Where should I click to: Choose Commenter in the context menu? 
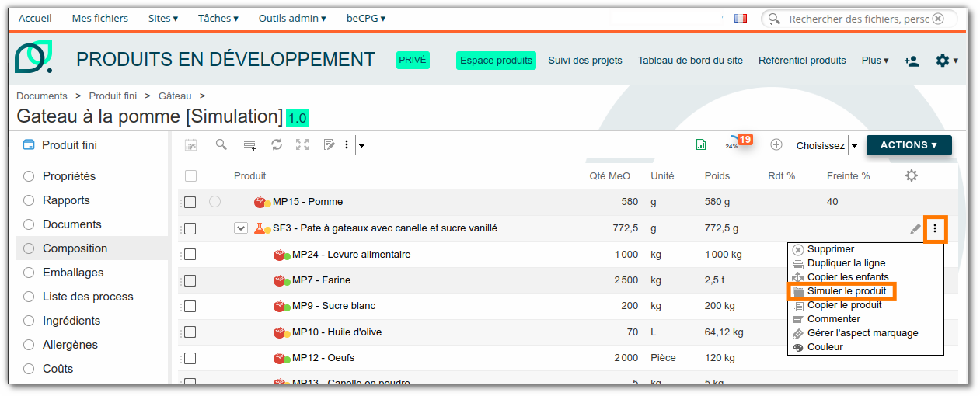pyautogui.click(x=833, y=319)
